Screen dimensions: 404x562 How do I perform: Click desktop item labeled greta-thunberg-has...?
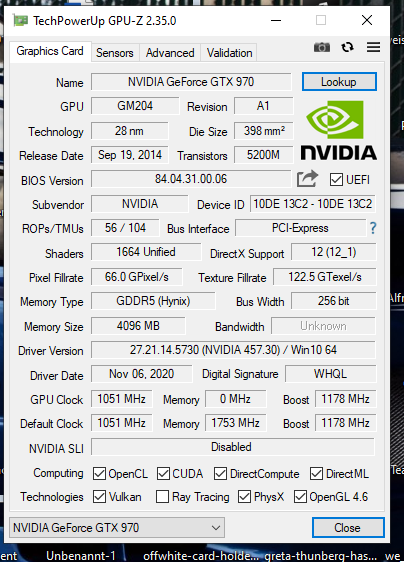click(321, 556)
